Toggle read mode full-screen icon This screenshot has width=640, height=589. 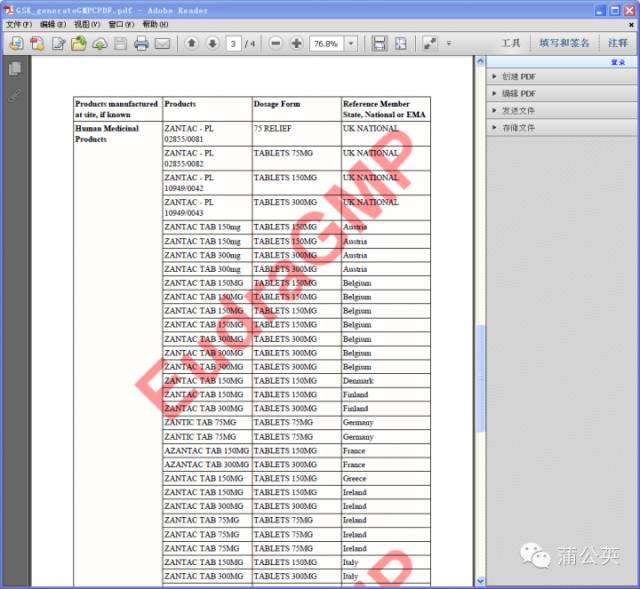click(429, 43)
